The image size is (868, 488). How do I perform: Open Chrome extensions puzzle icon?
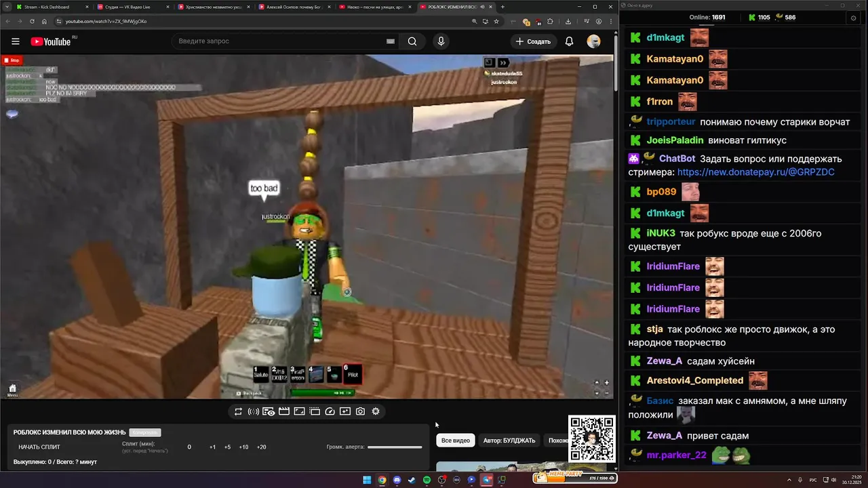[550, 21]
